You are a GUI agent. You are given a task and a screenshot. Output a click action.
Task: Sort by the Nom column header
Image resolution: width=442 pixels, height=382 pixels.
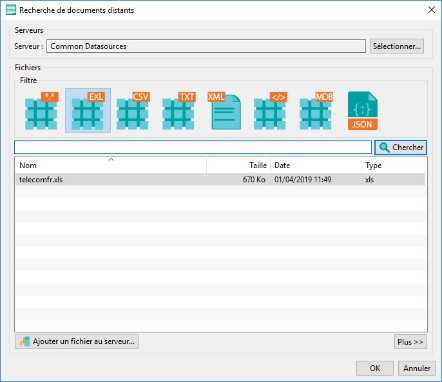click(x=111, y=165)
